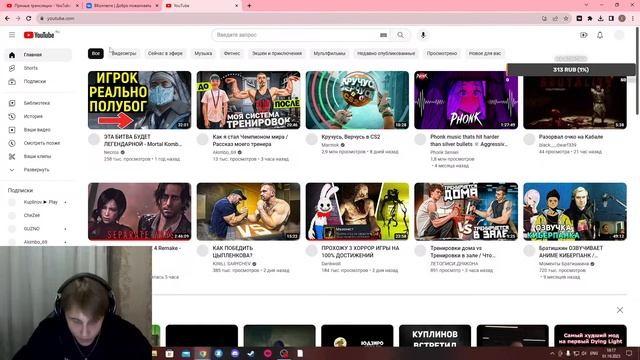This screenshot has width=640, height=360.
Task: Open the КУПЛИНОВ ВСТРЕТИЛ shelf thumbnail
Action: pyautogui.click(x=435, y=336)
